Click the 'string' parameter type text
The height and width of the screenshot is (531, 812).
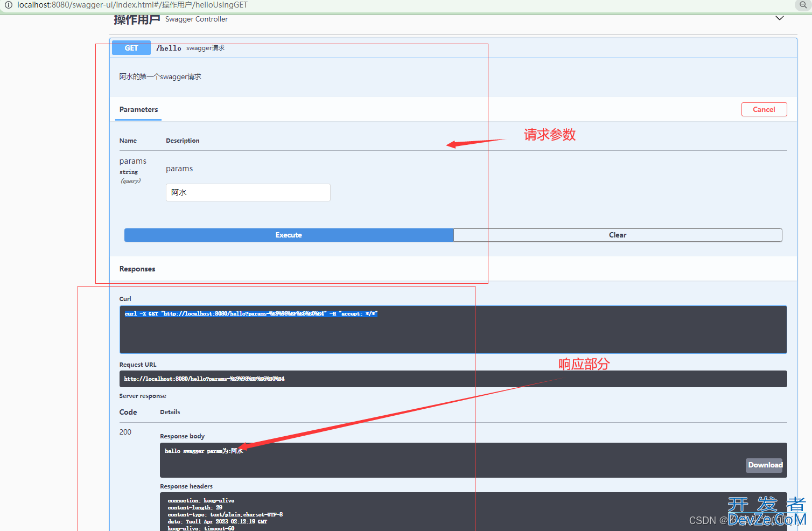[129, 172]
